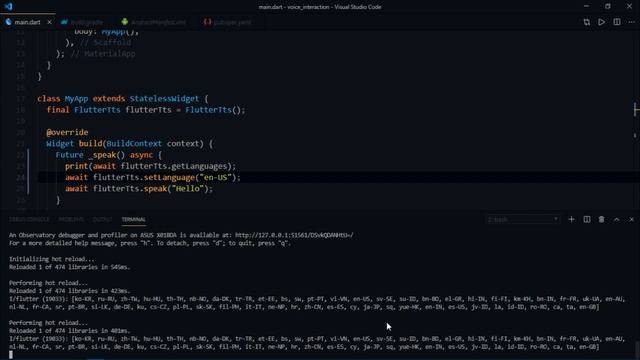Switch to the Output panel tab
Viewport: 640px width, 360px height.
[102, 220]
